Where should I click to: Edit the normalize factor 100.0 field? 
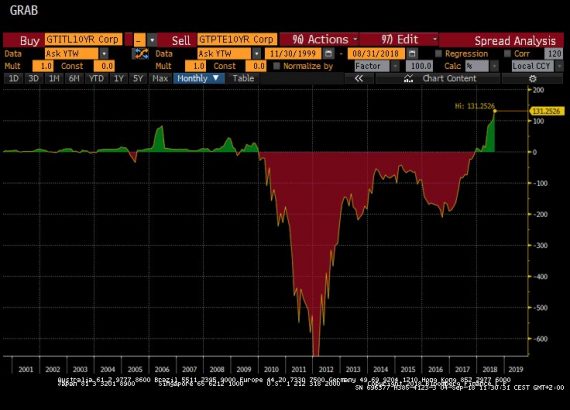tap(419, 66)
